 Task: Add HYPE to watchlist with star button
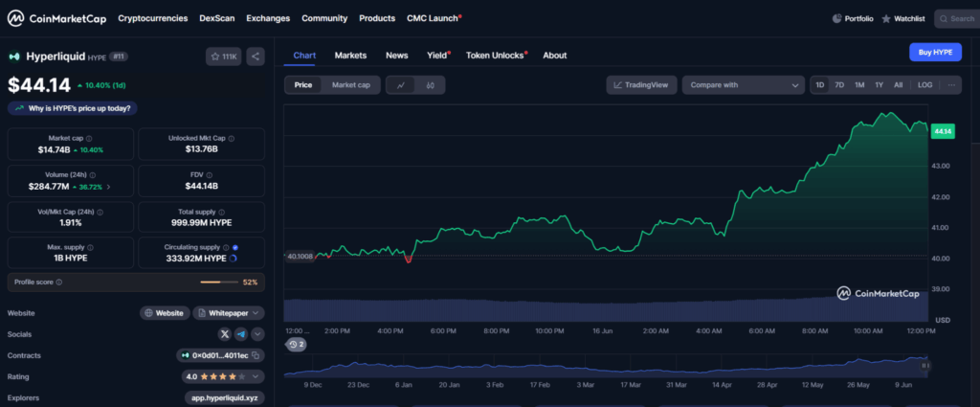223,57
